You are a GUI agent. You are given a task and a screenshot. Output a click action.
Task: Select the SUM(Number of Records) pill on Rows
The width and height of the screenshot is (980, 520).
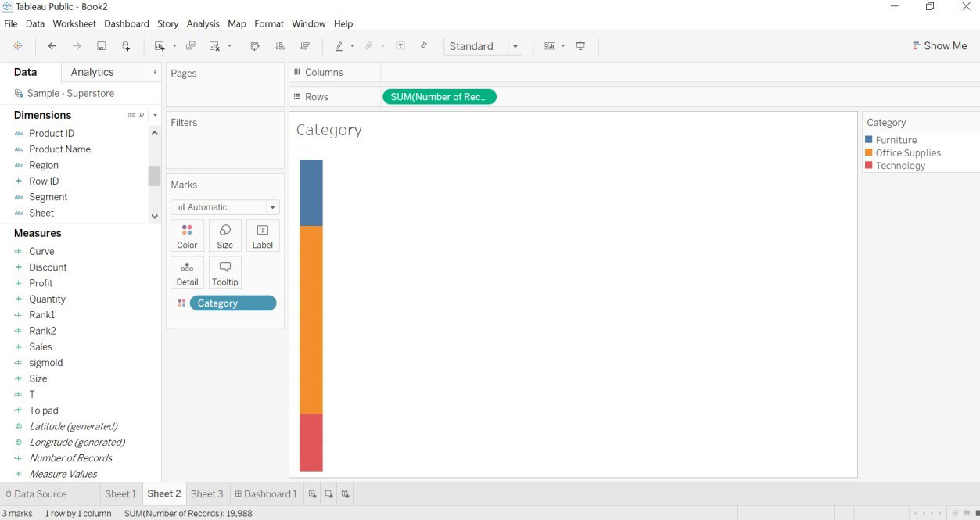pyautogui.click(x=440, y=97)
